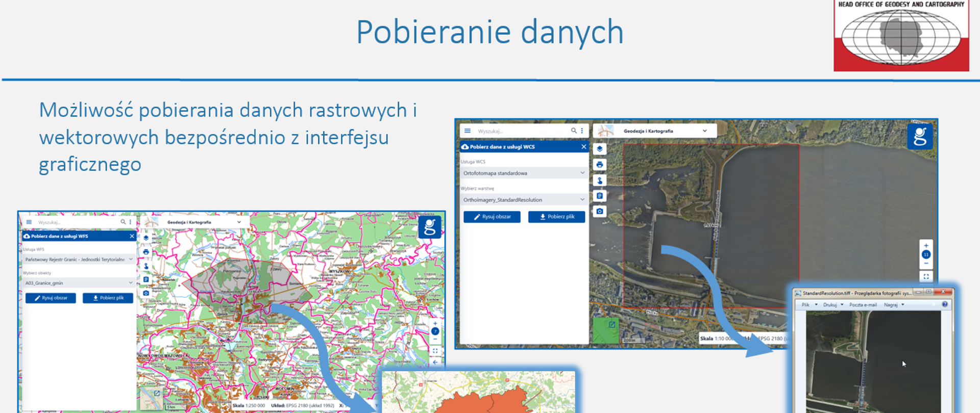Click the clipboard icon in WFS map toolbar
Screen dimensions: 980x413
146,279
